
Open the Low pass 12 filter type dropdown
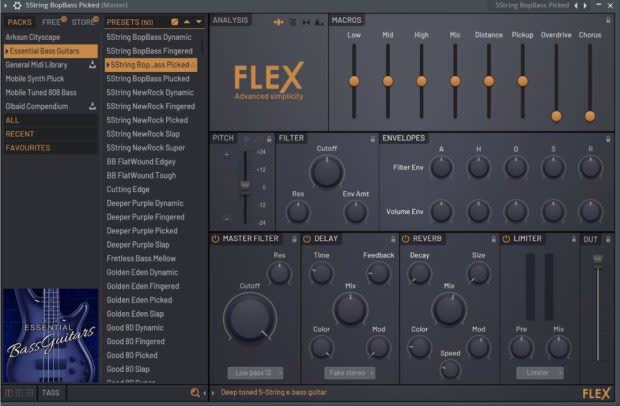[x=255, y=373]
